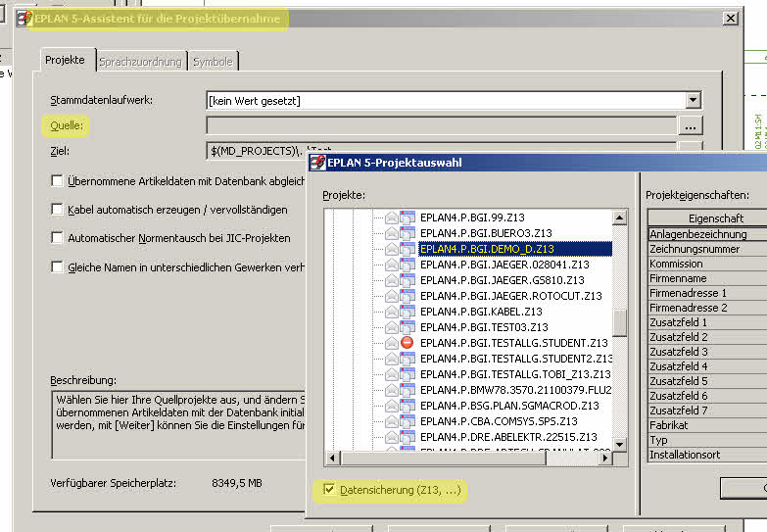Viewport: 767px width, 532px height.
Task: Click EPLAN icon in Projektauswahl title bar
Action: click(318, 162)
